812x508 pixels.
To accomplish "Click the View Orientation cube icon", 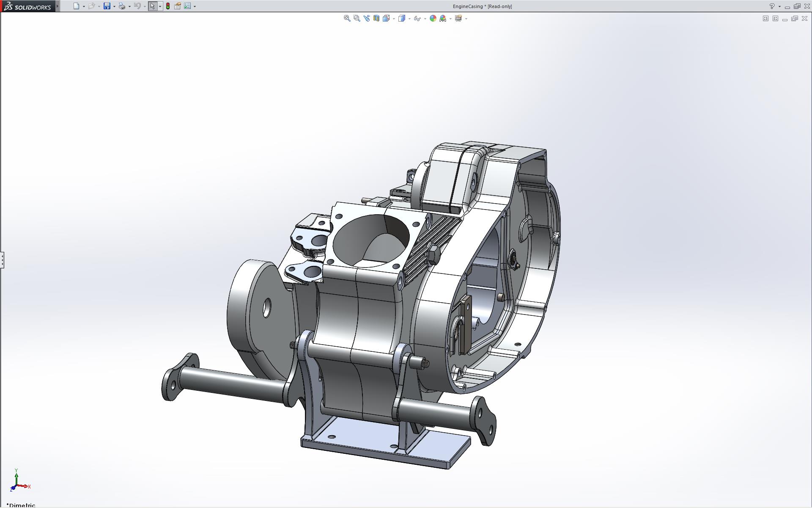I will coord(386,18).
